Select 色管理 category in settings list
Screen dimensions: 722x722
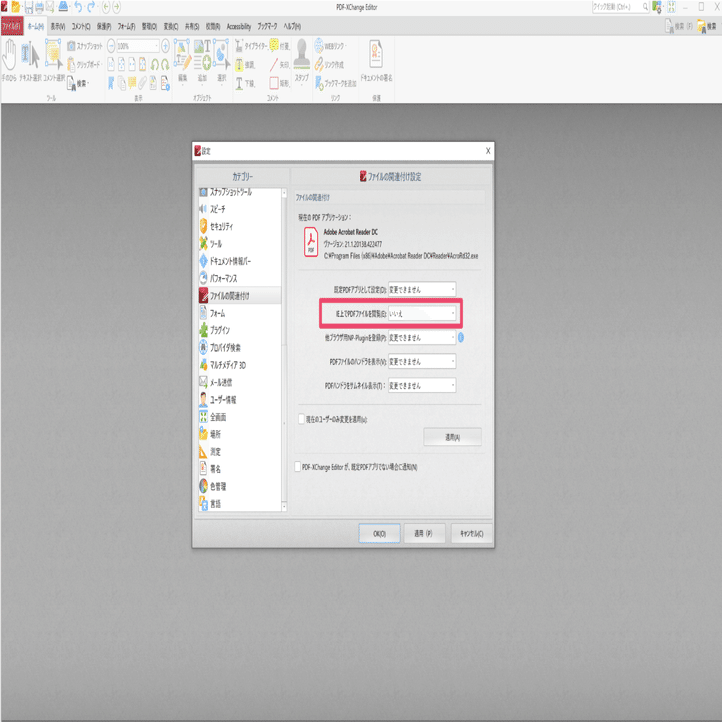pos(239,486)
